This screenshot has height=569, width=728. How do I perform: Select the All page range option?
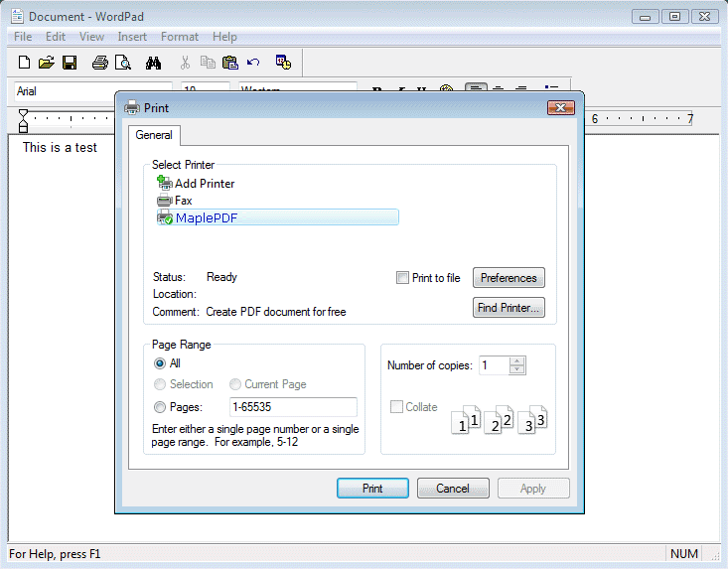160,363
